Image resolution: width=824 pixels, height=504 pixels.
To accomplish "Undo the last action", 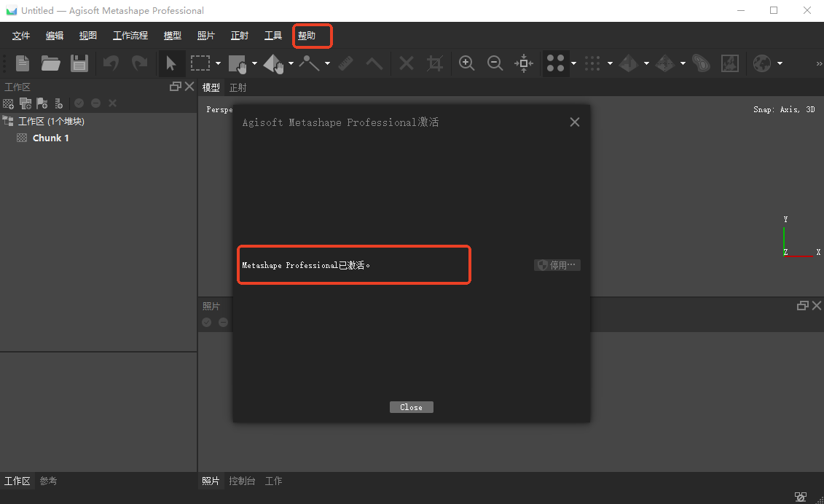I will 110,63.
